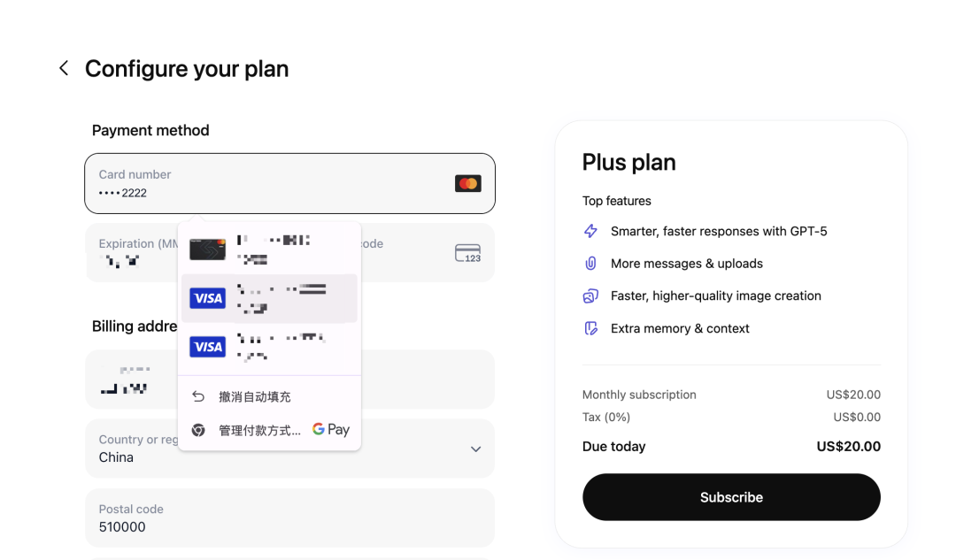Viewport: 956px width, 560px height.
Task: Choose the first Visa card in autofill popup
Action: [x=269, y=298]
